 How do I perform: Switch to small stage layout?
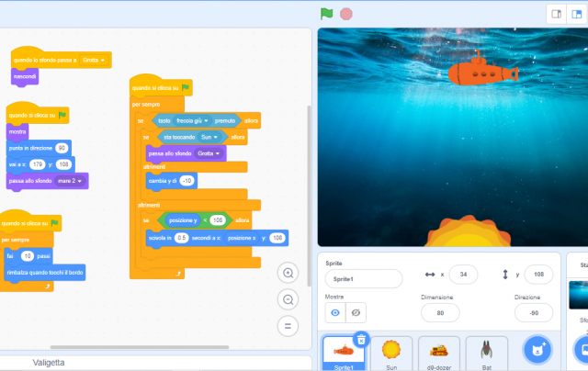(557, 15)
